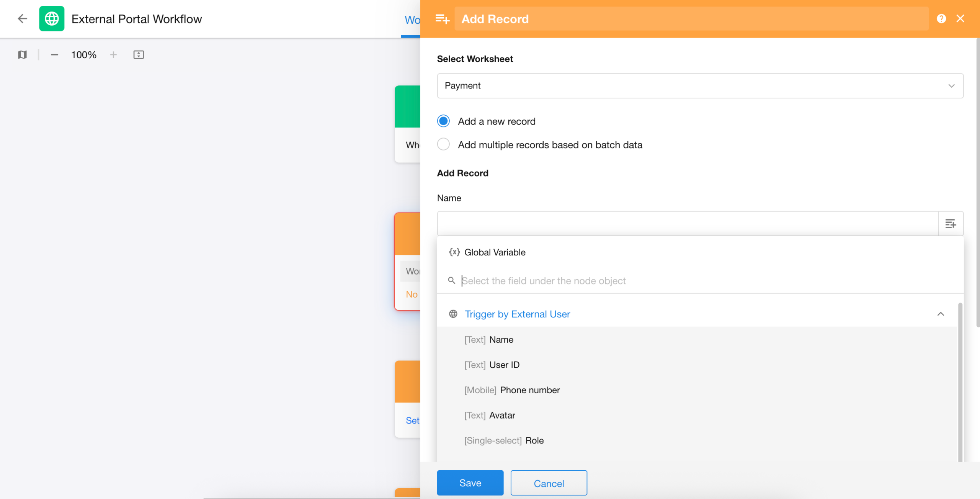Click the insert field icon beside Name input
Screen dimensions: 980x499
tap(951, 224)
